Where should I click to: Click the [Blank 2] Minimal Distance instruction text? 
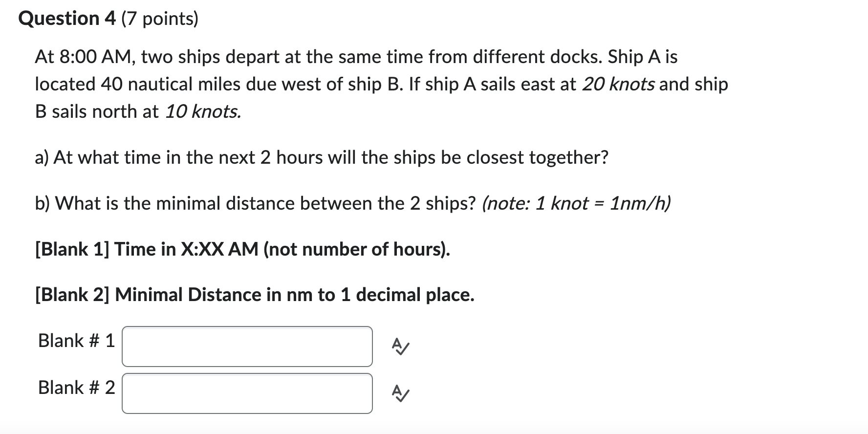point(254,294)
